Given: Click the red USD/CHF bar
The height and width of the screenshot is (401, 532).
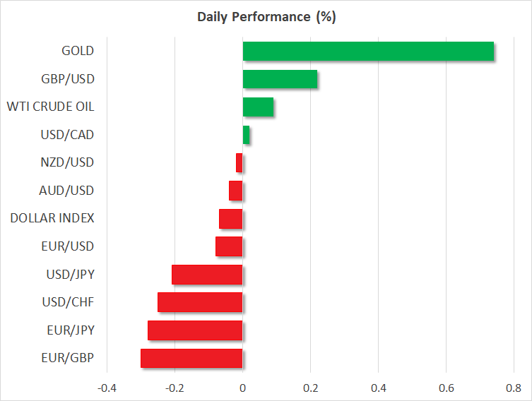Looking at the screenshot, I should coord(200,302).
